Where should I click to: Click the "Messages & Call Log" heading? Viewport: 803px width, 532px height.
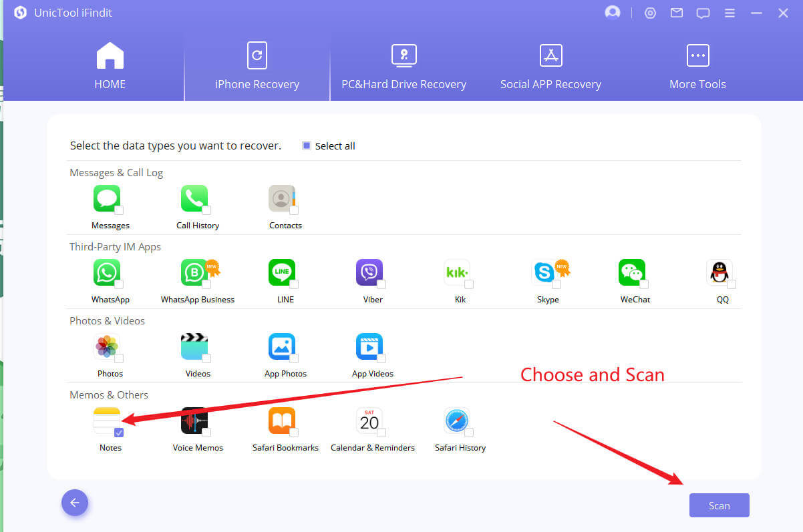pyautogui.click(x=116, y=173)
